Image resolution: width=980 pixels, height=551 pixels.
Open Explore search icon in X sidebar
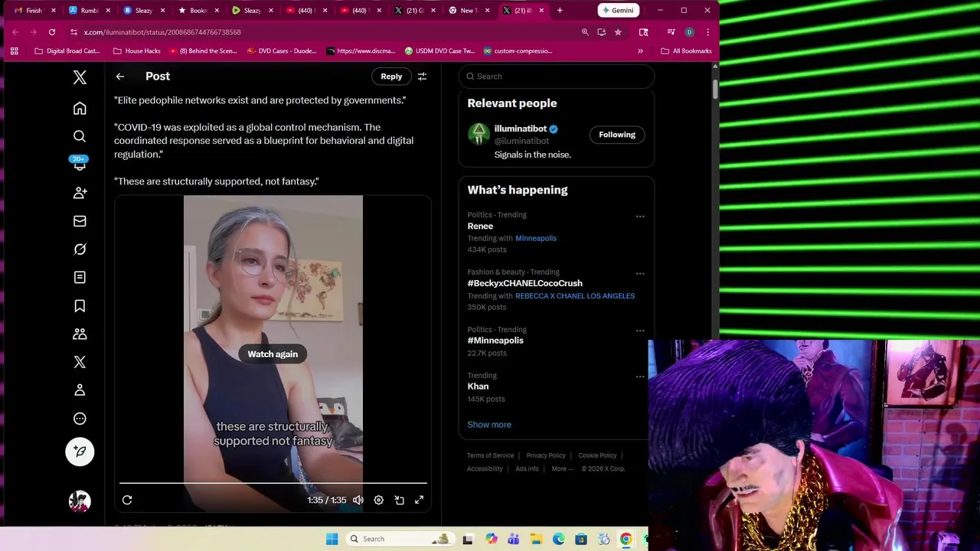pos(80,136)
